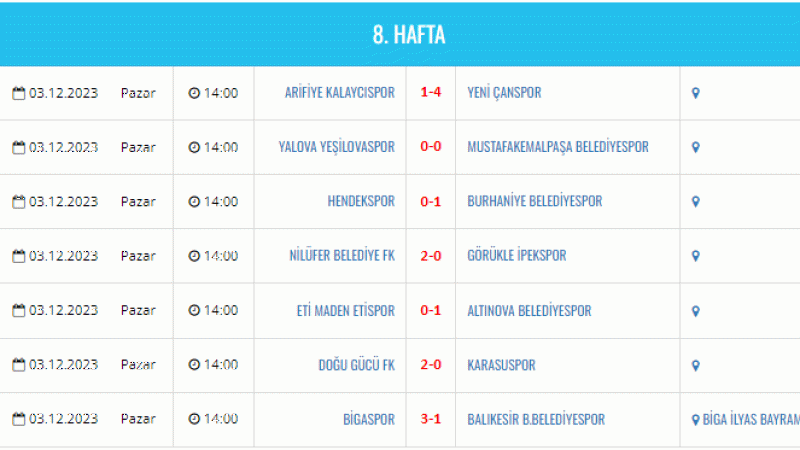Click location pin beside Biga İlyas Bayram stadium
Image resolution: width=800 pixels, height=450 pixels.
click(x=695, y=420)
